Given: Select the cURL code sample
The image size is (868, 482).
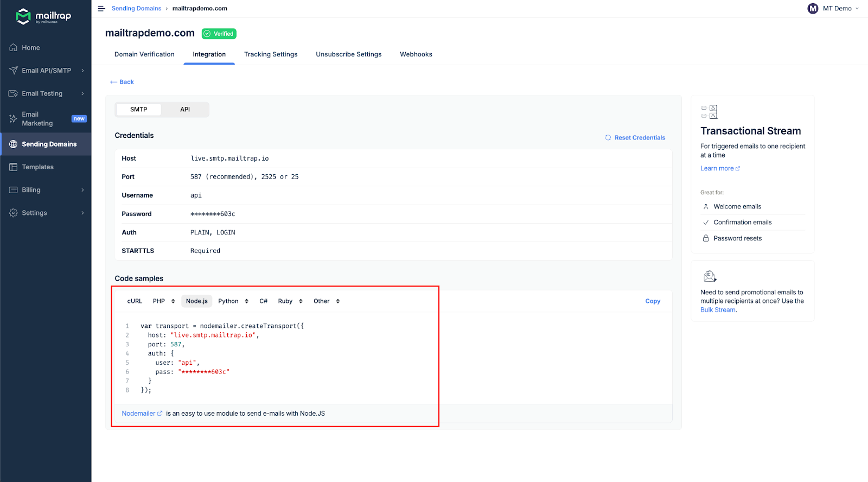Looking at the screenshot, I should click(135, 301).
